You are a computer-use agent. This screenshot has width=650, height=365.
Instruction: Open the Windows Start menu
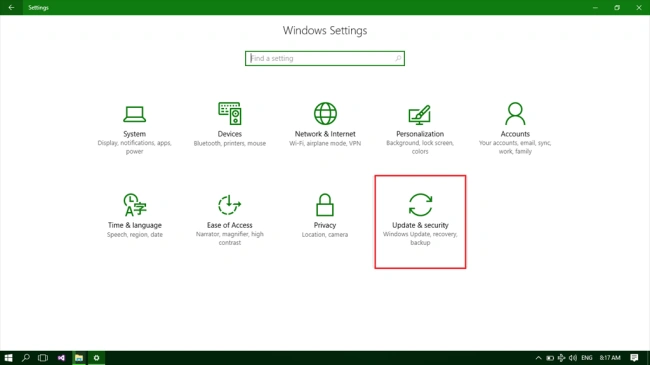click(8, 358)
